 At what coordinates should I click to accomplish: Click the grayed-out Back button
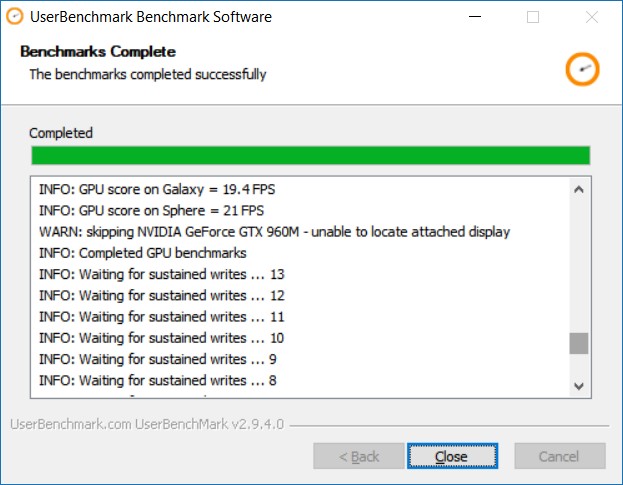tap(359, 456)
